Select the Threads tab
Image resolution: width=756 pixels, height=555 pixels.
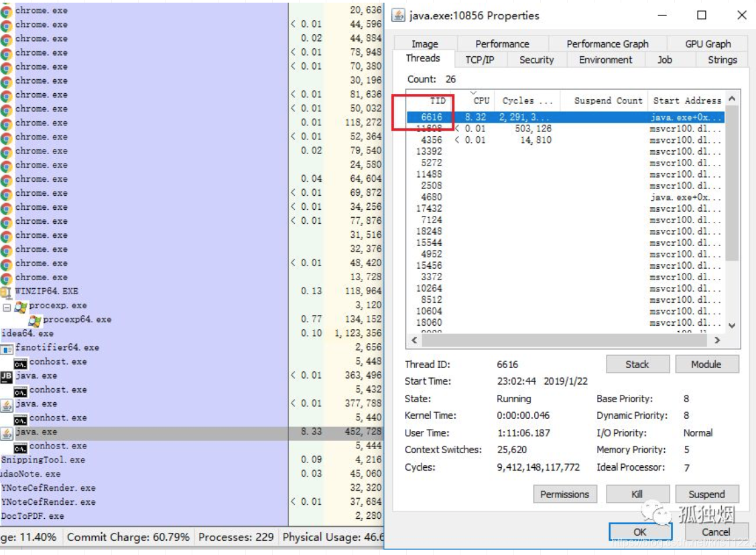[x=423, y=58]
